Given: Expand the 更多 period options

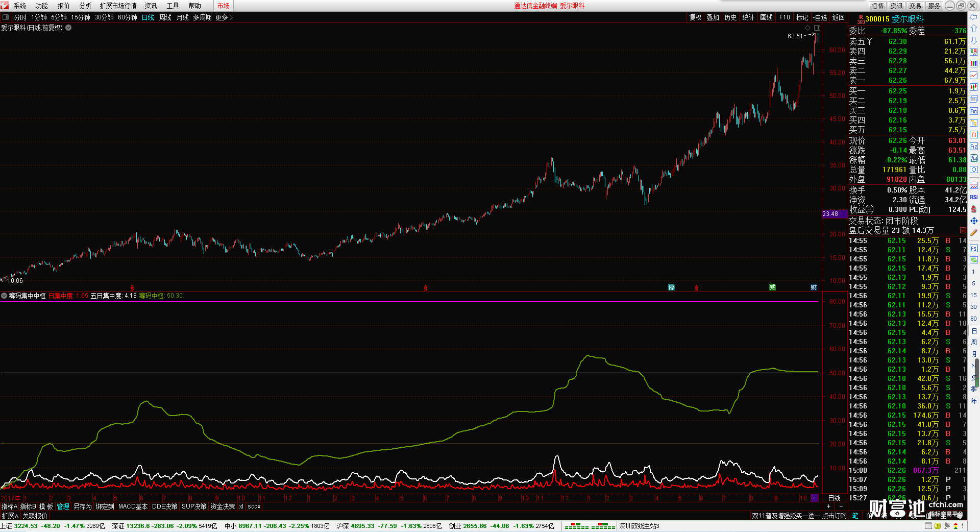Looking at the screenshot, I should (224, 17).
